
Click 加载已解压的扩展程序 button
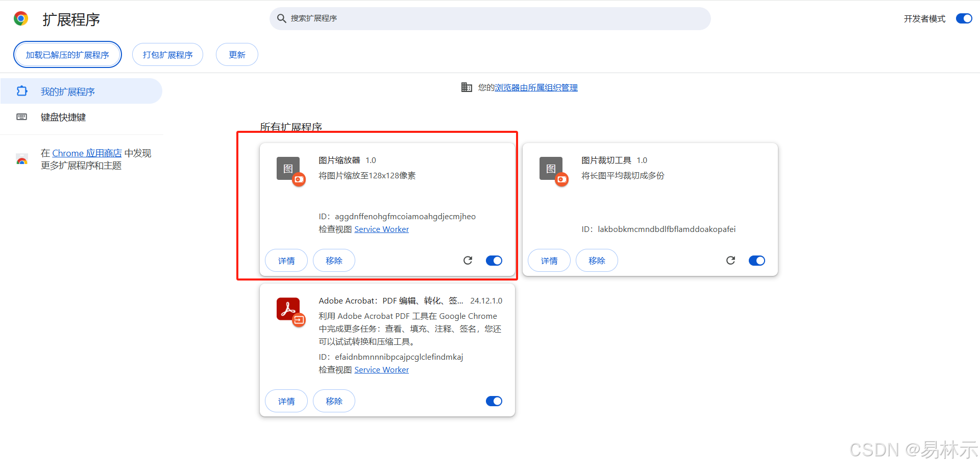pyautogui.click(x=67, y=55)
